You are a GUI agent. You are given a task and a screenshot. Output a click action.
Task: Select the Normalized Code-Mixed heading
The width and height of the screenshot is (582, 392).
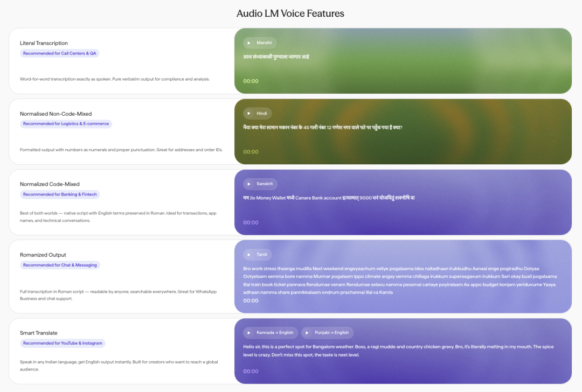(50, 184)
